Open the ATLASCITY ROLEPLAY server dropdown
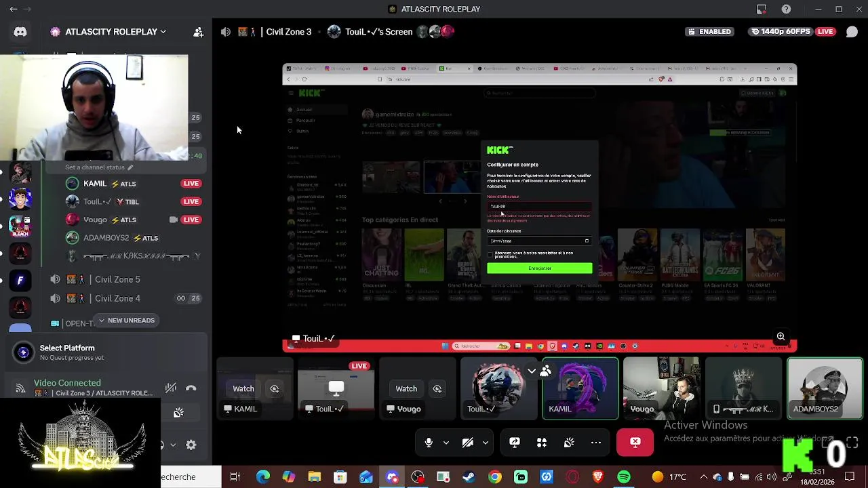The width and height of the screenshot is (868, 488). pos(115,32)
